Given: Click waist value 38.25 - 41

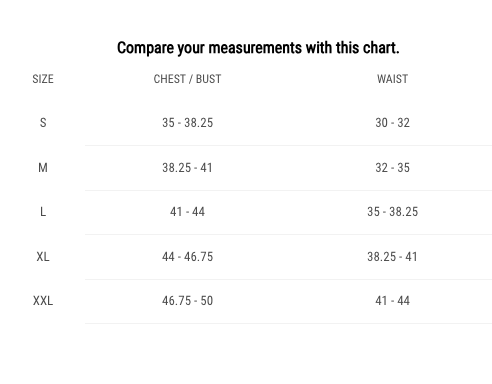Looking at the screenshot, I should (392, 257).
